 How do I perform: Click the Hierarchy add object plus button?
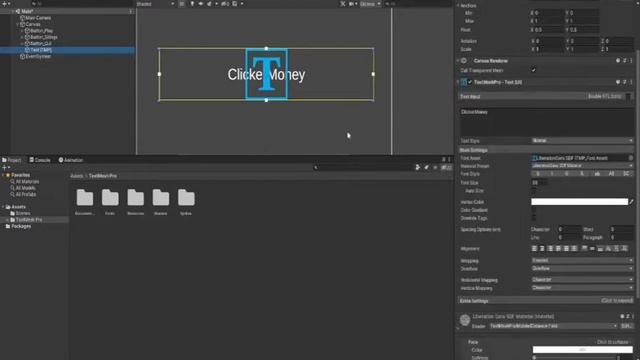(4, 4)
